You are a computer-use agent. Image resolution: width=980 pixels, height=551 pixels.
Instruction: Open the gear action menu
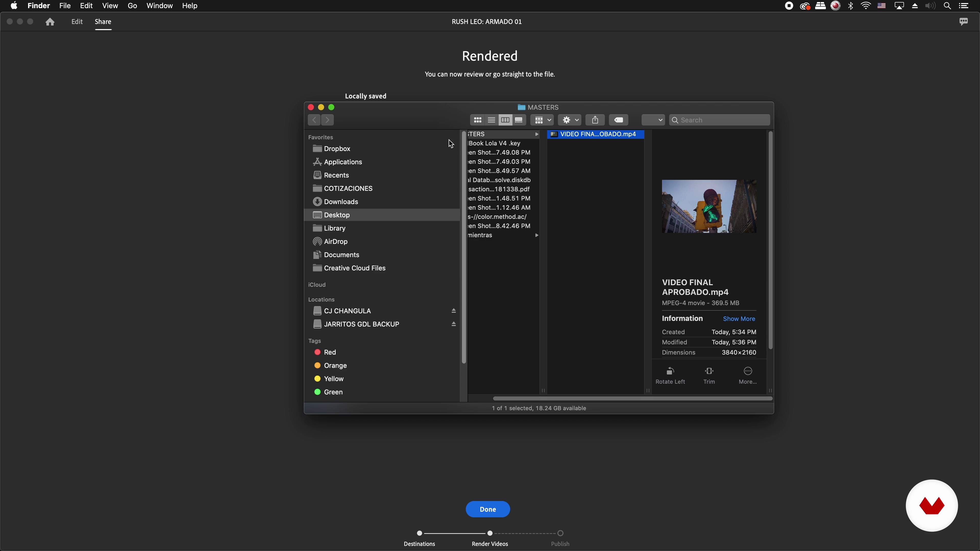(570, 120)
